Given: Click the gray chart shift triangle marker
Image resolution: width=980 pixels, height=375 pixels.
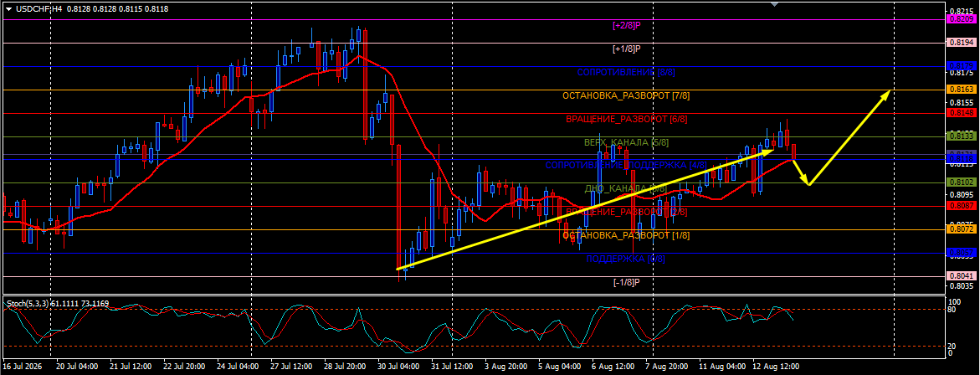Looking at the screenshot, I should click(x=775, y=3).
